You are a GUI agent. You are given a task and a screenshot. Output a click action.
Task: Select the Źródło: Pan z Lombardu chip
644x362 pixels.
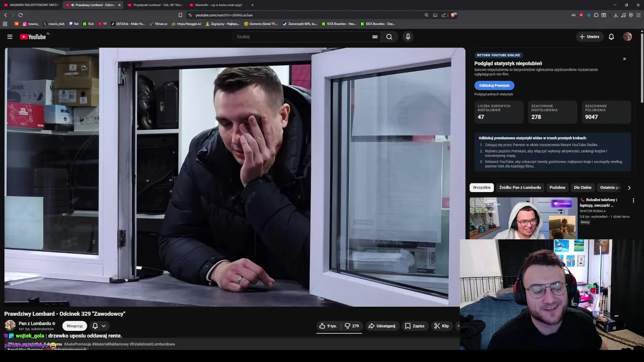[x=520, y=188]
